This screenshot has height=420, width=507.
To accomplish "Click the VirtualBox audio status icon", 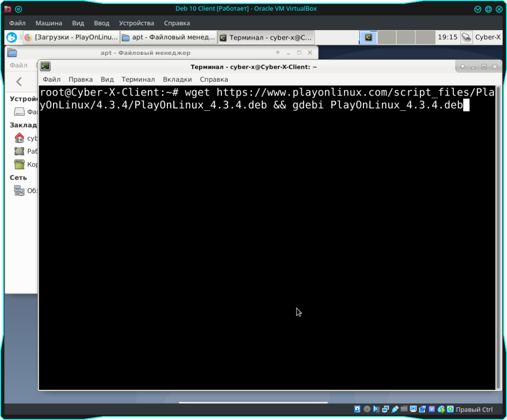I will pyautogui.click(x=376, y=409).
